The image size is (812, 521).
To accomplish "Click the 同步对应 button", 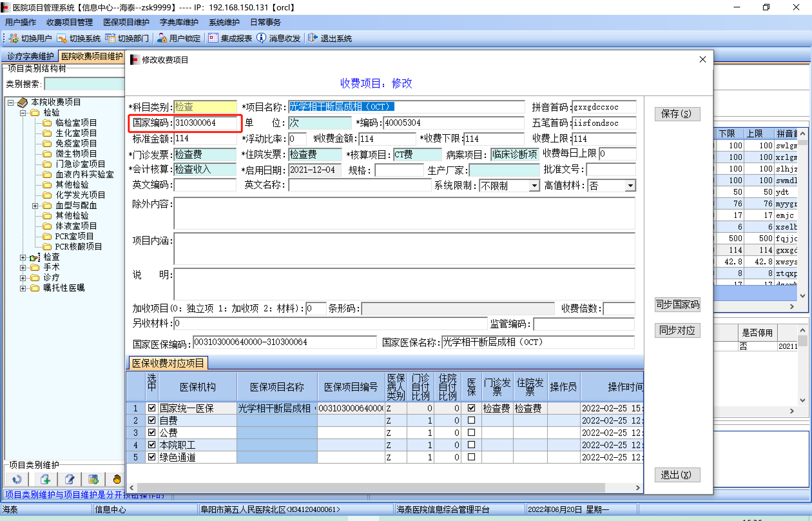I will pos(677,330).
